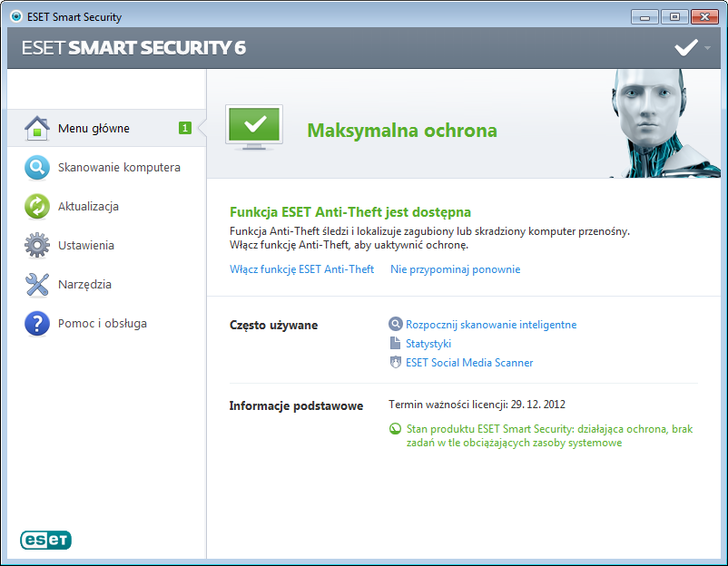Click the Maksymalna ochrona heading

coord(402,131)
